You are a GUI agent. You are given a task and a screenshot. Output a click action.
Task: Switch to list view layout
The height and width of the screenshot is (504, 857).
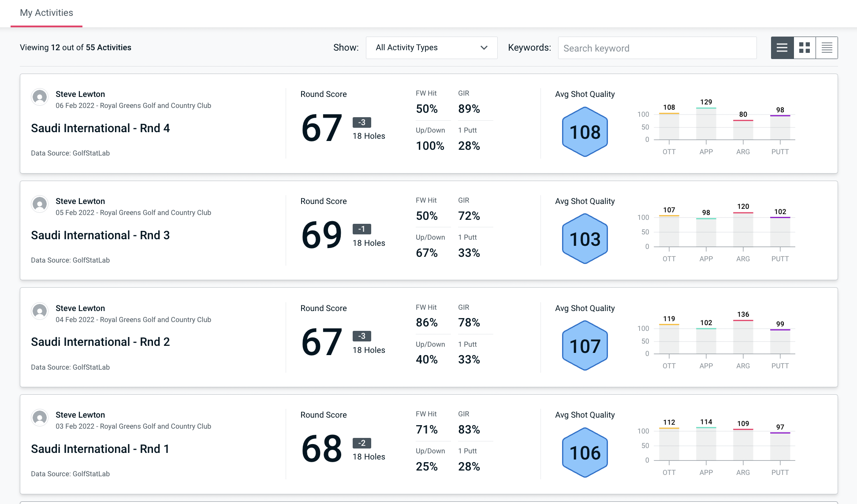tap(782, 48)
